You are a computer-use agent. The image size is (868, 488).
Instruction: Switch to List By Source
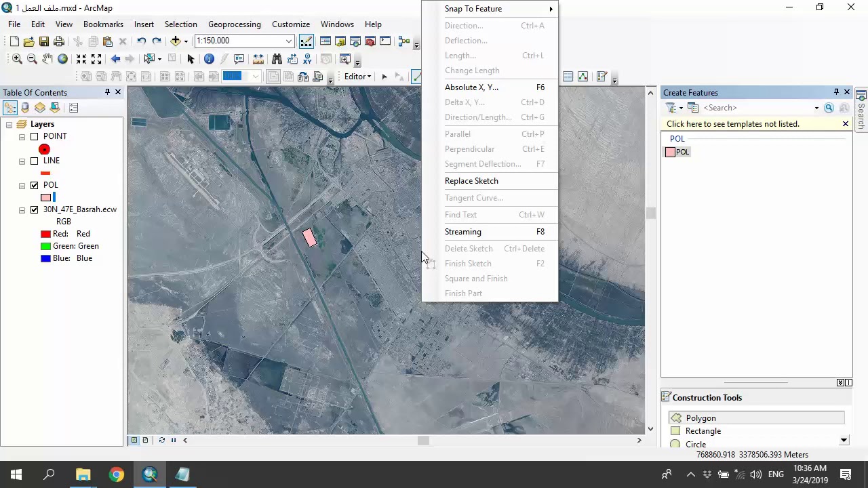click(25, 108)
